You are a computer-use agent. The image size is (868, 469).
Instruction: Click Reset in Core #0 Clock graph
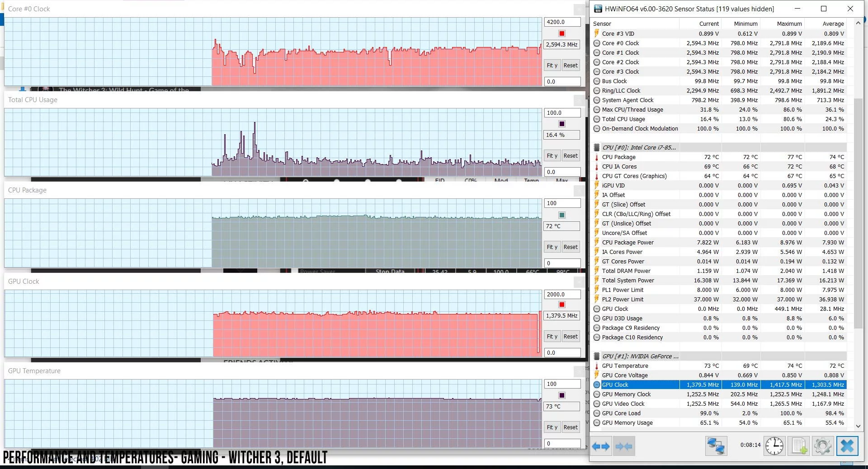(x=571, y=65)
